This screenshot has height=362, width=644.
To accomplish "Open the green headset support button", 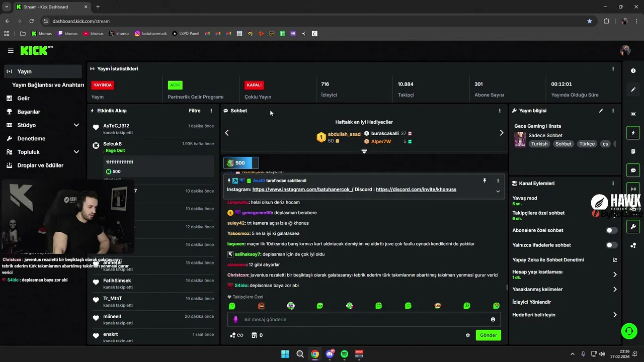I will (x=629, y=331).
